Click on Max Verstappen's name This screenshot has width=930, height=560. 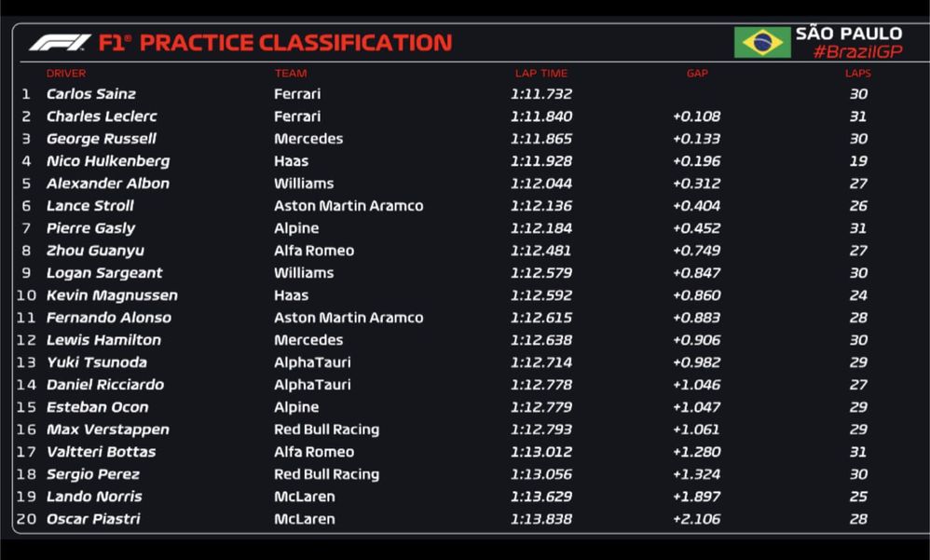coord(108,430)
